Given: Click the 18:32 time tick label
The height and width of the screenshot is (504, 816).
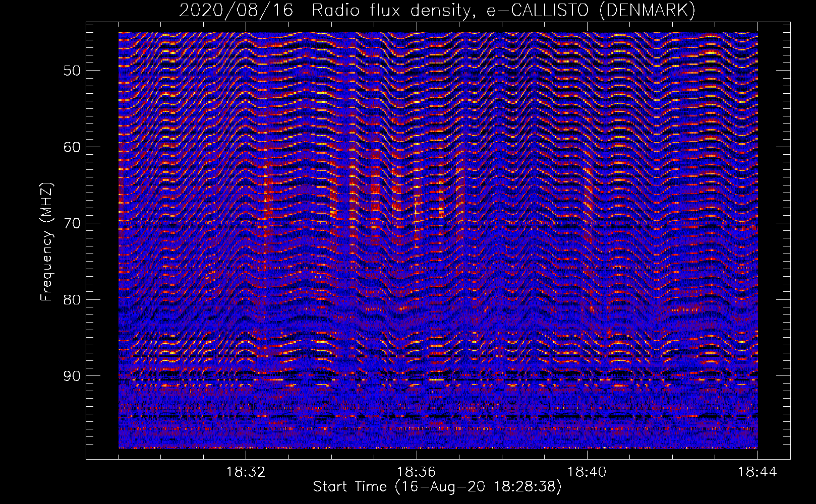Looking at the screenshot, I should pos(246,472).
